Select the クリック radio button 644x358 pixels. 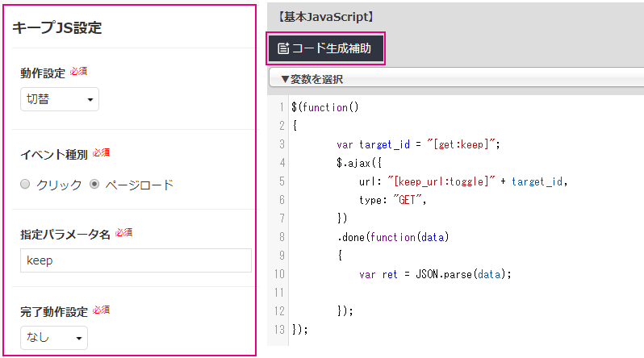click(25, 184)
